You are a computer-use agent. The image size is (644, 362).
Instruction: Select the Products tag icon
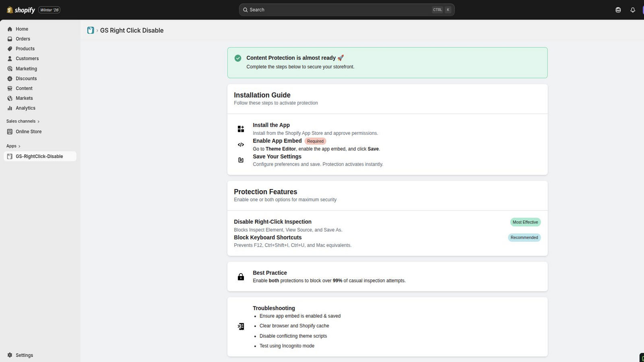[10, 49]
